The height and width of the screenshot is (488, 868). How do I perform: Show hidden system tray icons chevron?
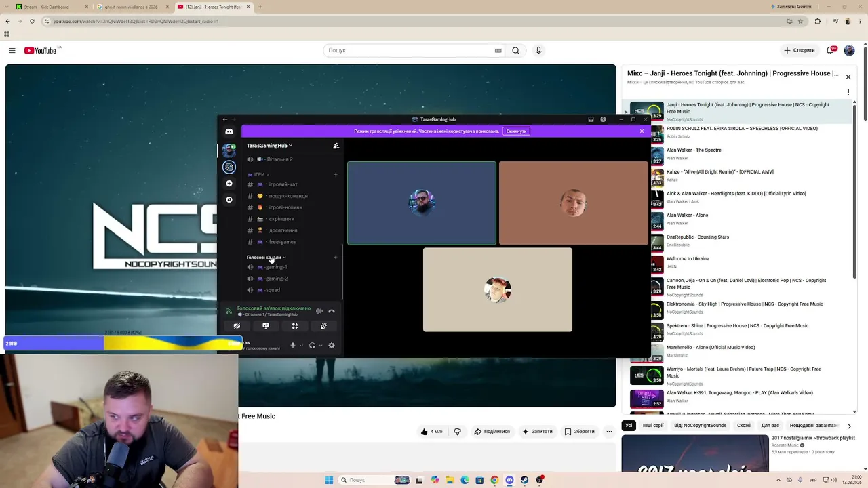click(x=778, y=480)
